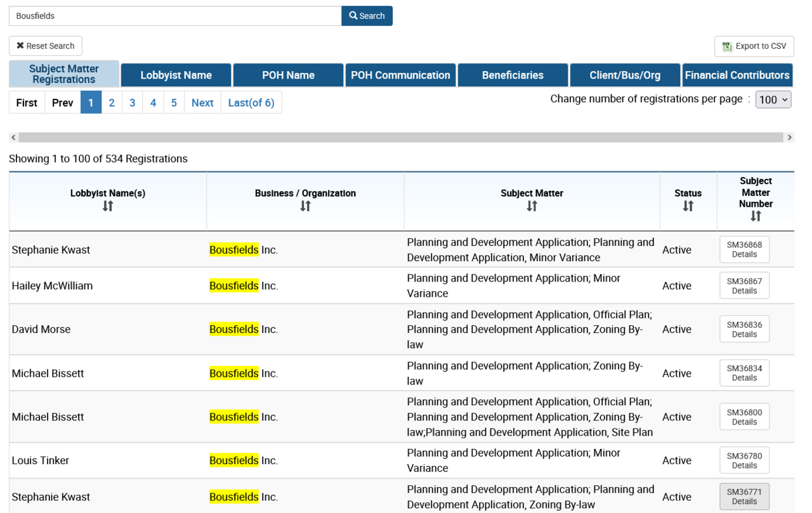Switch to the Lobbyist Name tab
812x513 pixels.
[176, 75]
